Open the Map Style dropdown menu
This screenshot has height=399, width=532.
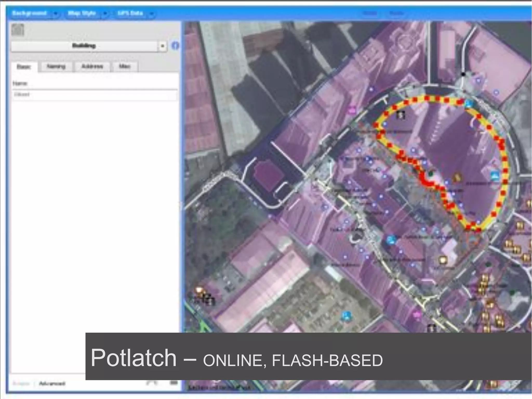click(x=87, y=14)
